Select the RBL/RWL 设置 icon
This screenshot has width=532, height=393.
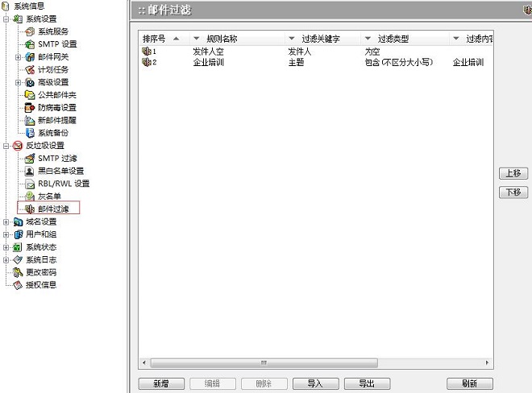click(x=30, y=184)
